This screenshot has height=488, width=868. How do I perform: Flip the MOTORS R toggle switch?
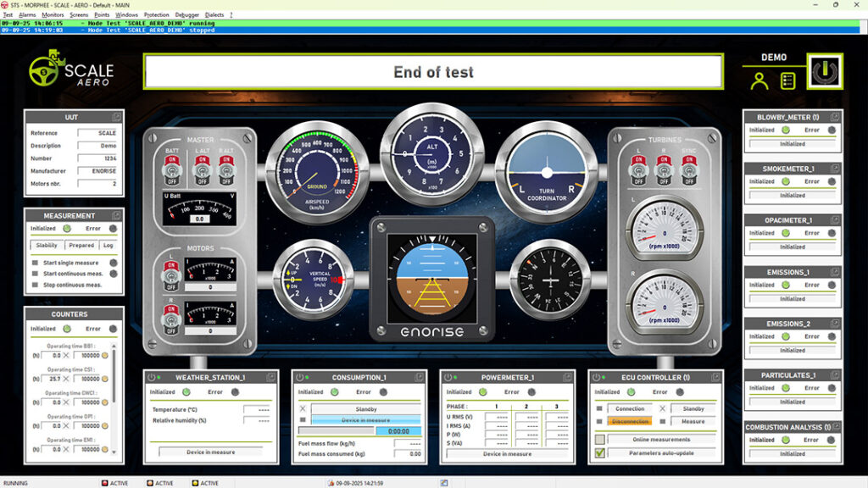pos(171,319)
